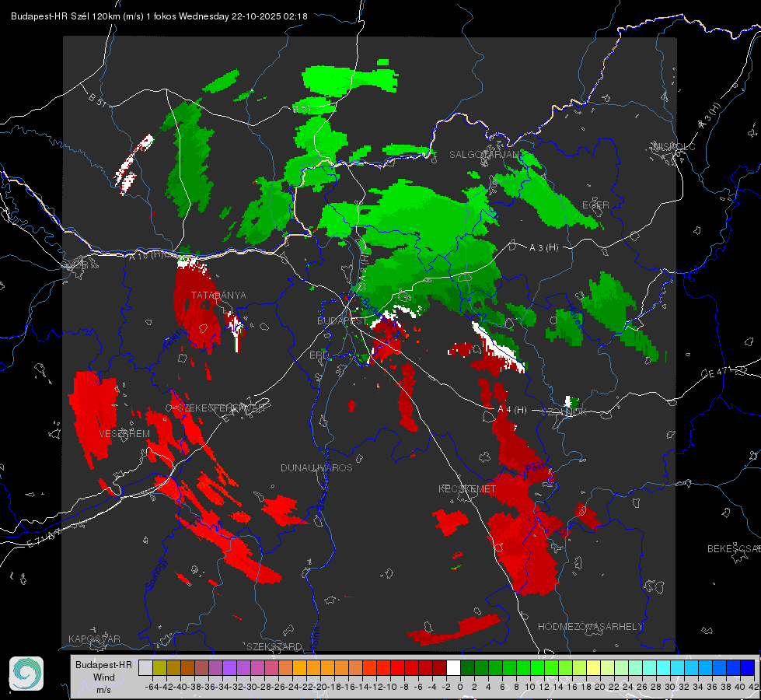Viewport: 761px width, 700px height.
Task: Select the MISKOLC city label
Action: [x=675, y=146]
